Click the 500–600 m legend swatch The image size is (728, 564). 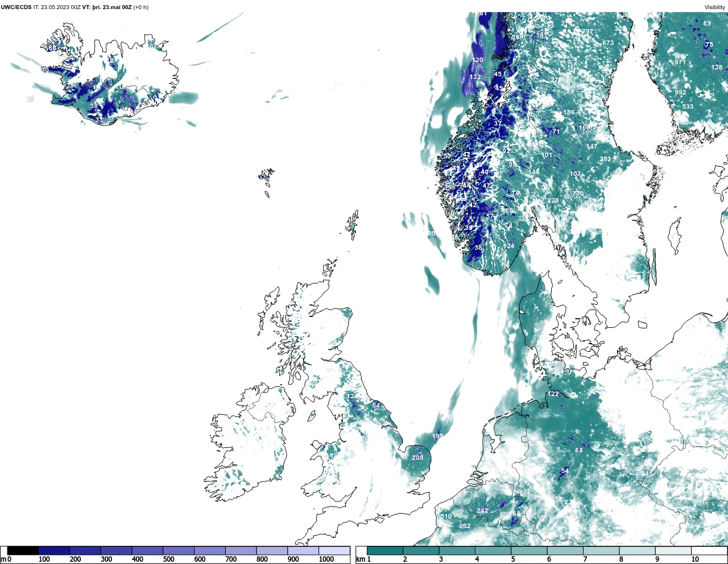click(x=179, y=551)
